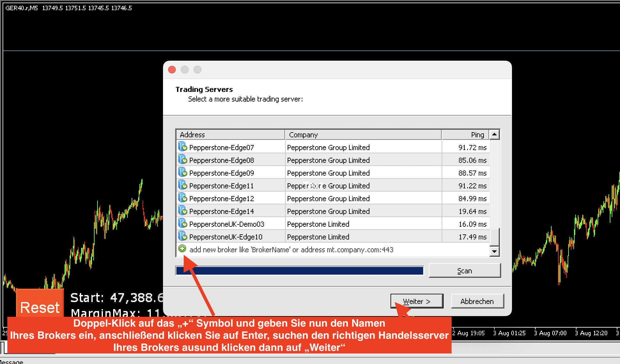Click the 19.64 ms ping value
This screenshot has width=620, height=364.
[x=472, y=211]
